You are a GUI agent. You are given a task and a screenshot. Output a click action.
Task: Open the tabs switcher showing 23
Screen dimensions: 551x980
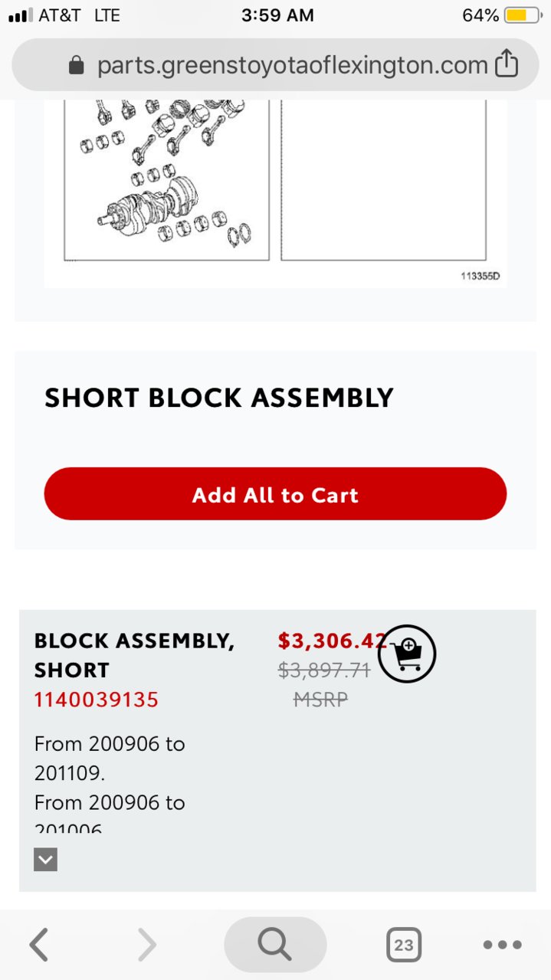pyautogui.click(x=404, y=945)
